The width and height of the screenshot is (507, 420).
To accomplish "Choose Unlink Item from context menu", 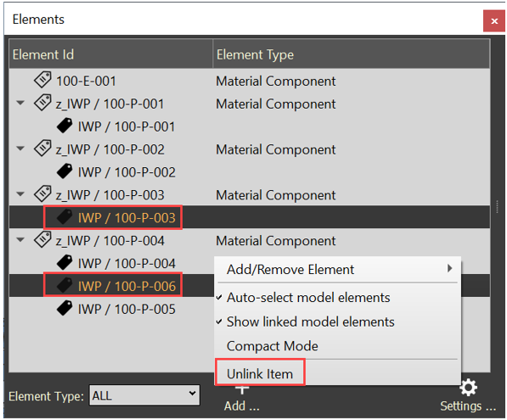I will coord(260,374).
